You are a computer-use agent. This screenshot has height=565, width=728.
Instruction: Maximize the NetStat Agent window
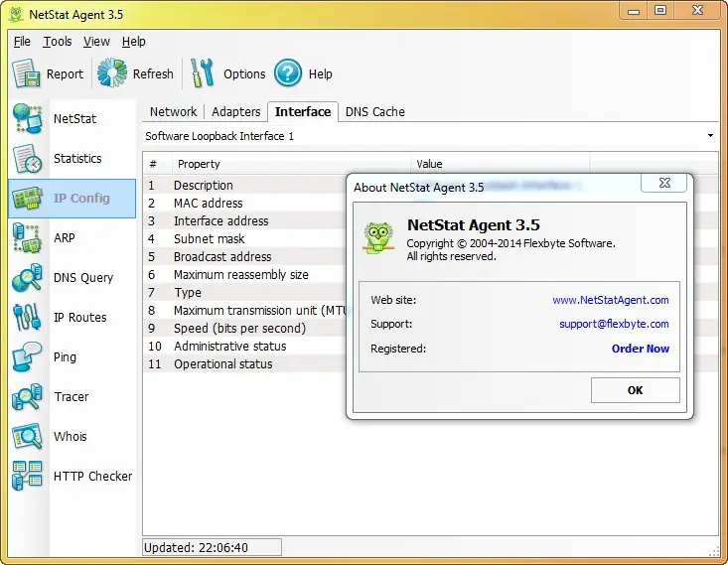pos(660,10)
